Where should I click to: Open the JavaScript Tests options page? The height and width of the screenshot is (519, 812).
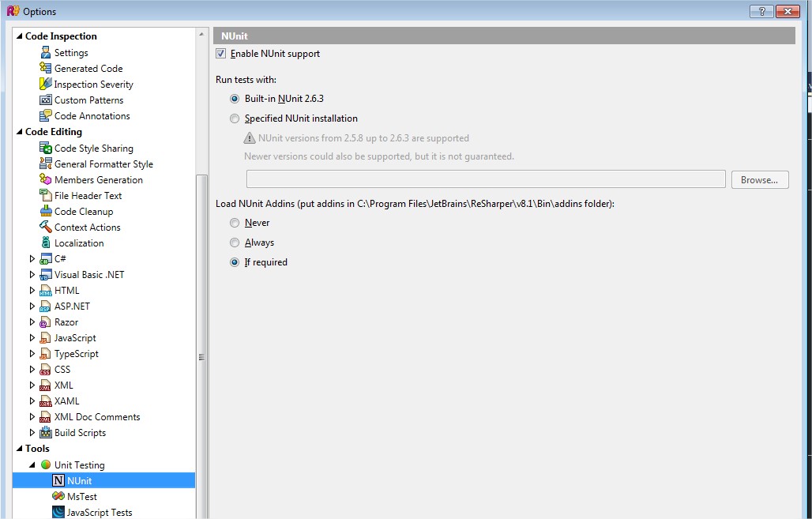pos(100,512)
